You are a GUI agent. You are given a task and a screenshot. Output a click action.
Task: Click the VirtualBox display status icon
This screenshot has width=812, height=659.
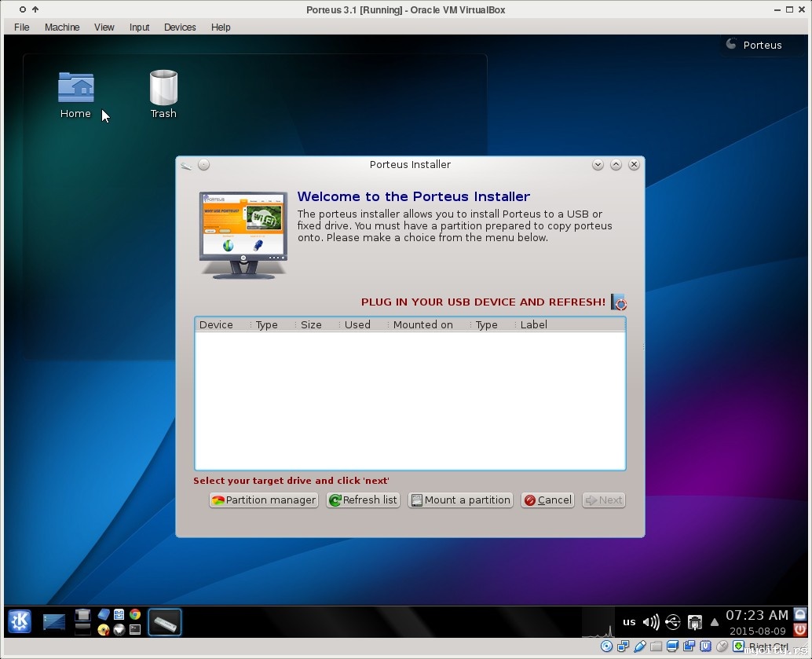[673, 646]
